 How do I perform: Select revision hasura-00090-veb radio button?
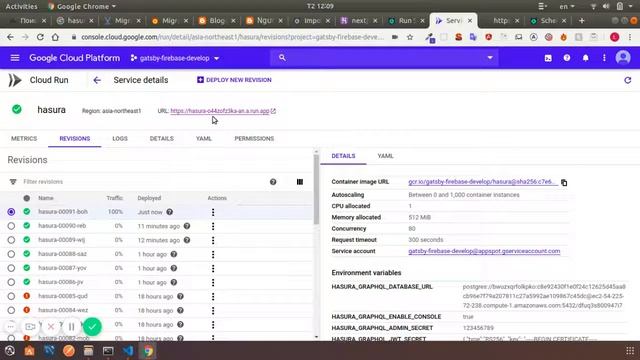(11, 226)
